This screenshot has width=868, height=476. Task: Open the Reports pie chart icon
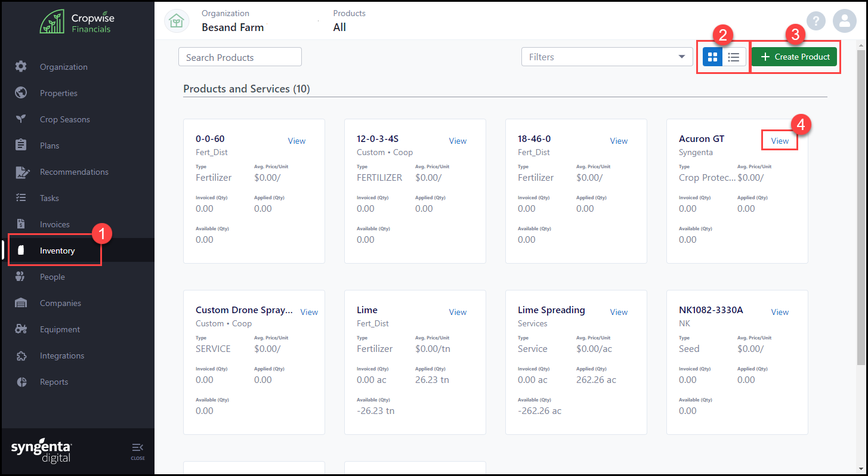21,382
